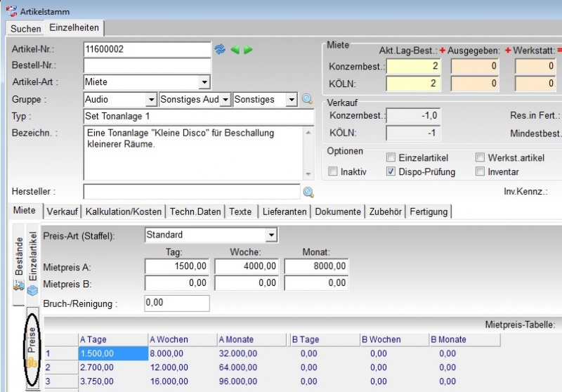Screen dimensions: 562x392
Task: Select table cell 2.700,00
Action: coord(113,367)
